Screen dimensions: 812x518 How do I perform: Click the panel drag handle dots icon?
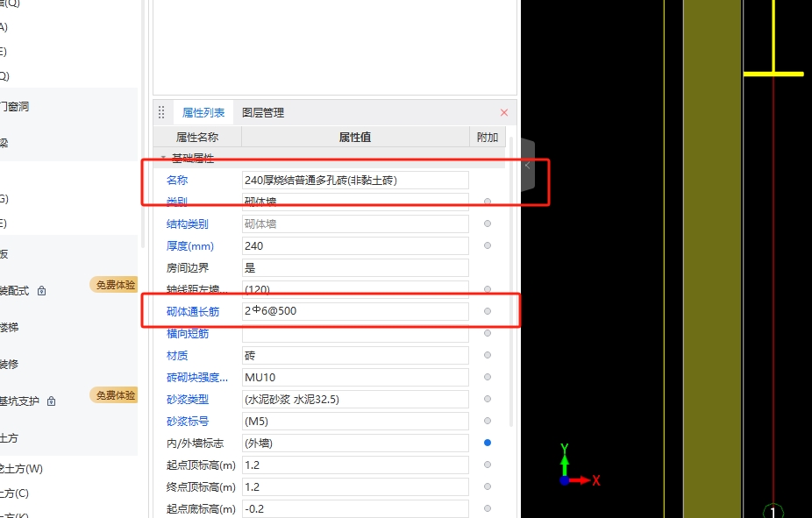[161, 112]
